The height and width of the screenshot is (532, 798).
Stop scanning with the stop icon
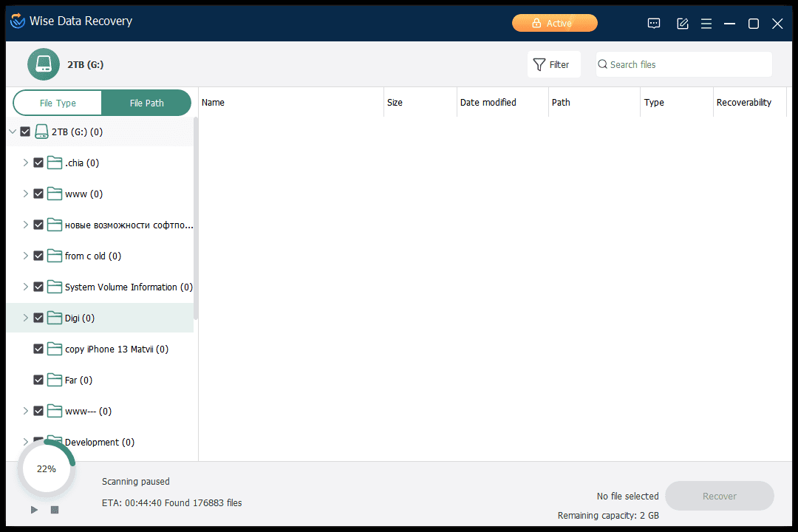(x=55, y=510)
